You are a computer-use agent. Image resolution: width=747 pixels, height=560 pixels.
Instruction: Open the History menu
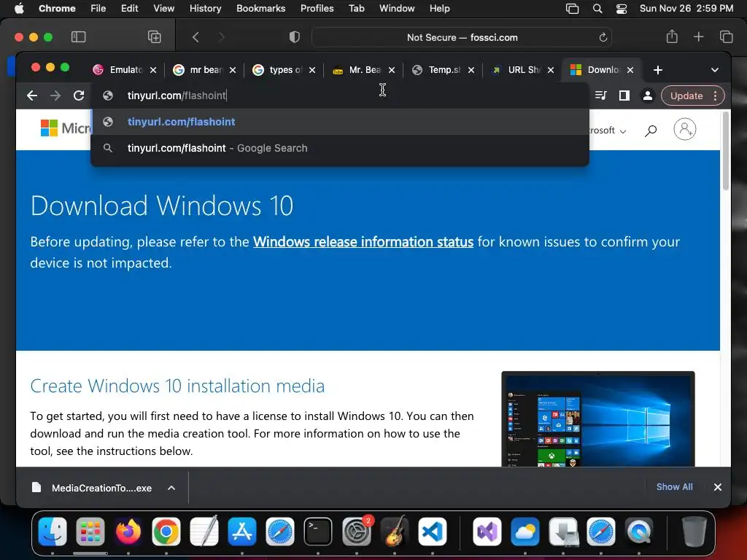coord(205,8)
